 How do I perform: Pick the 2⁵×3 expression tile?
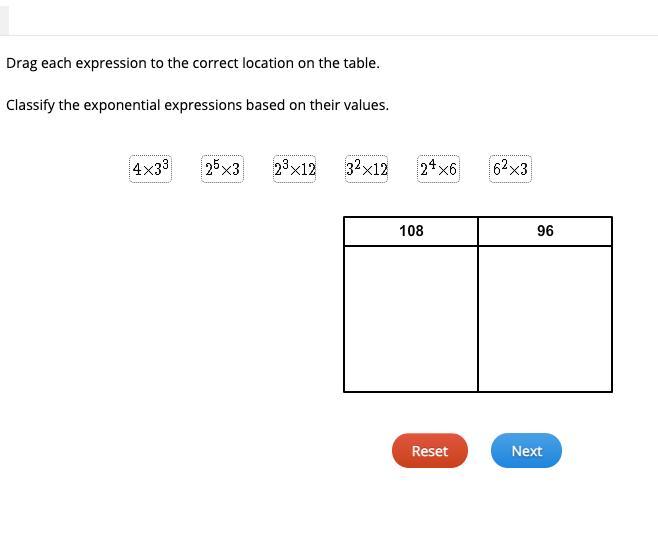(x=222, y=169)
